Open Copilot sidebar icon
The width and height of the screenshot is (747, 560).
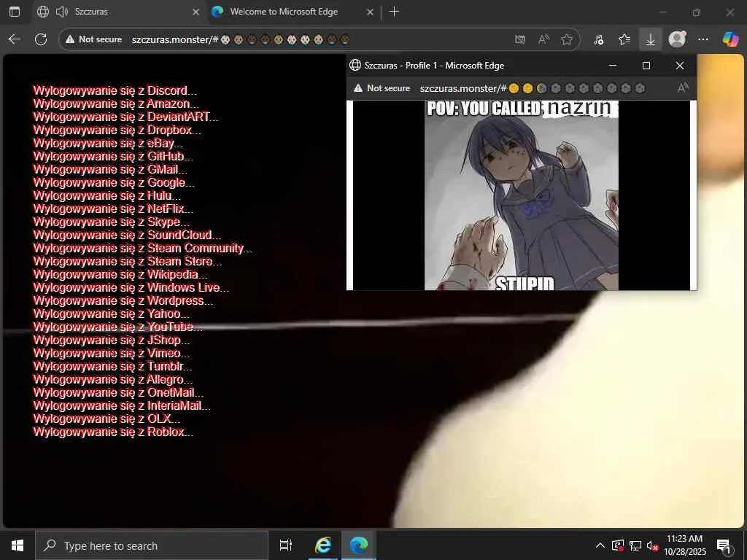730,39
